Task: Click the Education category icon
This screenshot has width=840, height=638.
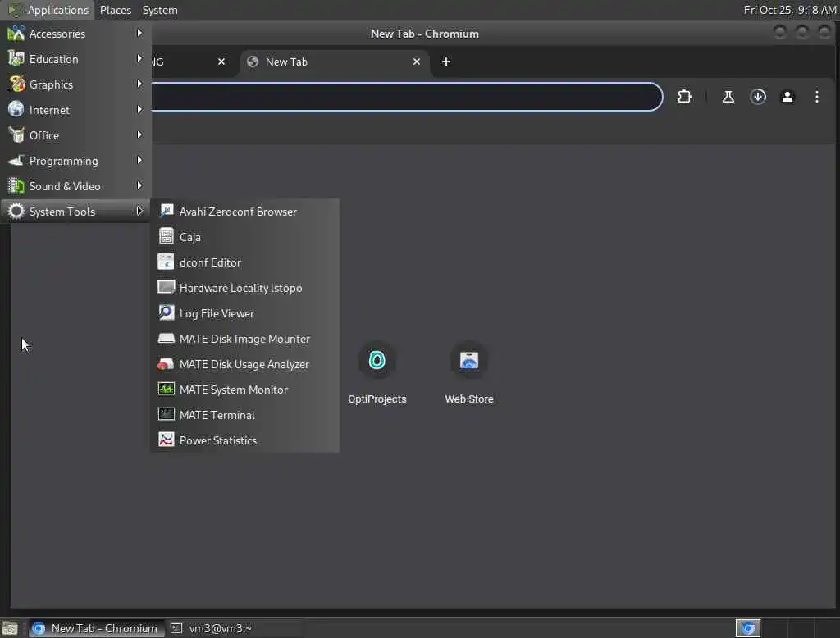Action: coord(16,58)
